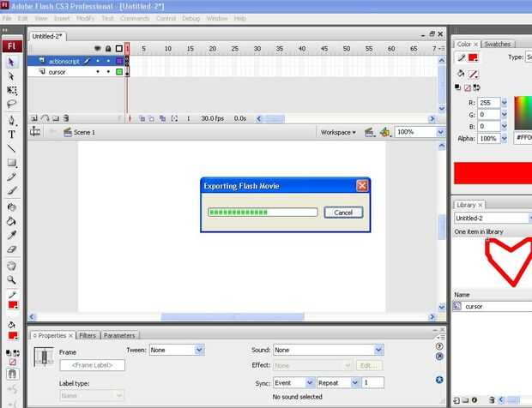Screen dimensions: 532x408
Task: Open the Sync Event dropdown
Action: tap(310, 383)
